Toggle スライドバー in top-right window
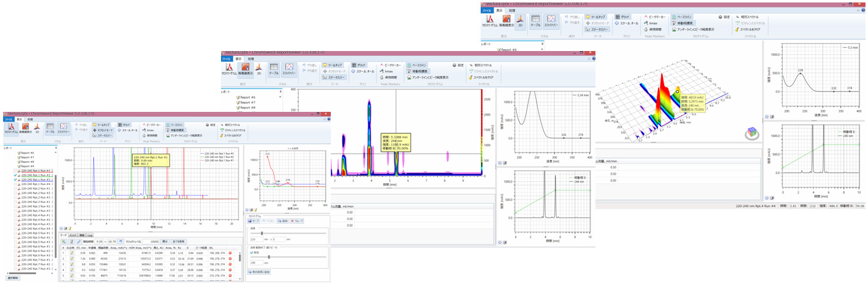The height and width of the screenshot is (284, 868). (551, 21)
